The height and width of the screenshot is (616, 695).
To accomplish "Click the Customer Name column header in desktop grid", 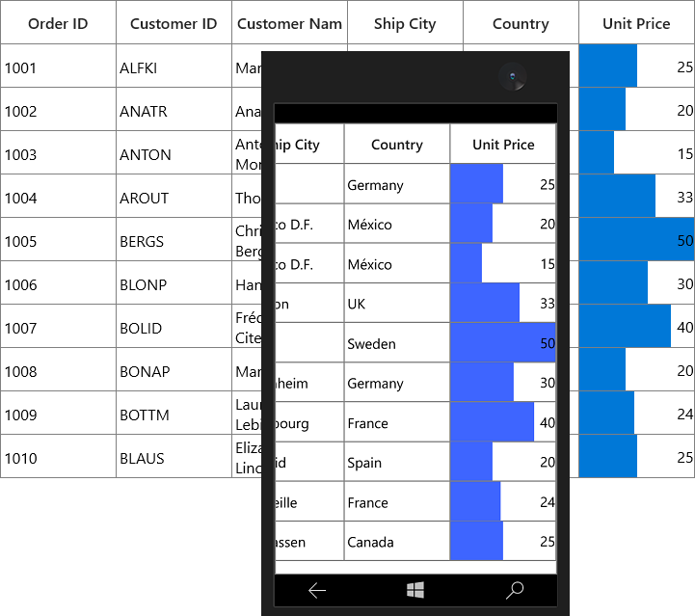I will (289, 22).
